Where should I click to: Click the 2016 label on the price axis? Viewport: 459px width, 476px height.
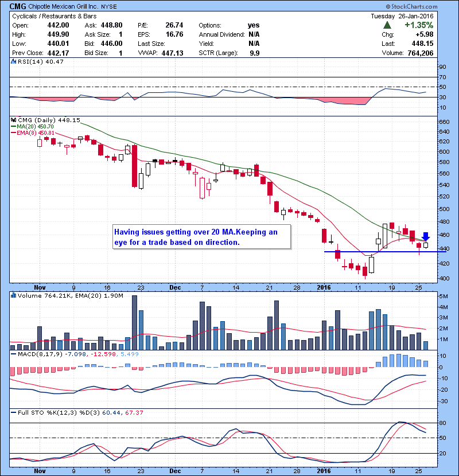[x=324, y=287]
